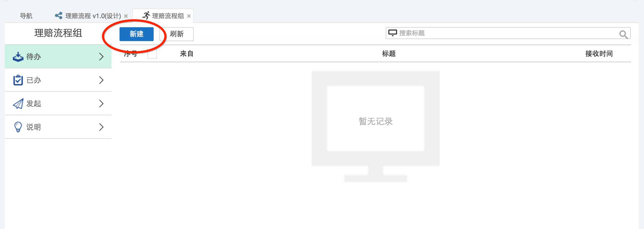Viewport: 644px width, 229px height.
Task: Click the 待办 inbox tray icon
Action: coord(18,57)
